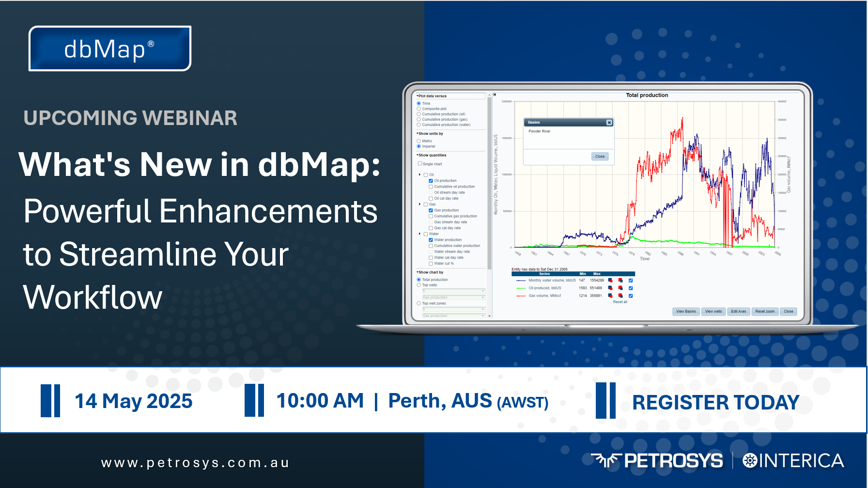Select the Composite plot radio option
Viewport: 868px width, 488px height.
pos(419,109)
